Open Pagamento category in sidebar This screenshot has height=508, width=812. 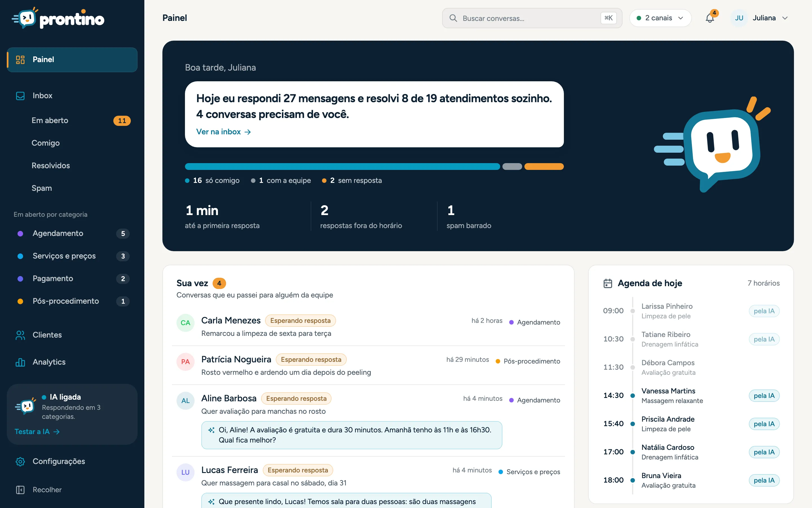(x=72, y=279)
